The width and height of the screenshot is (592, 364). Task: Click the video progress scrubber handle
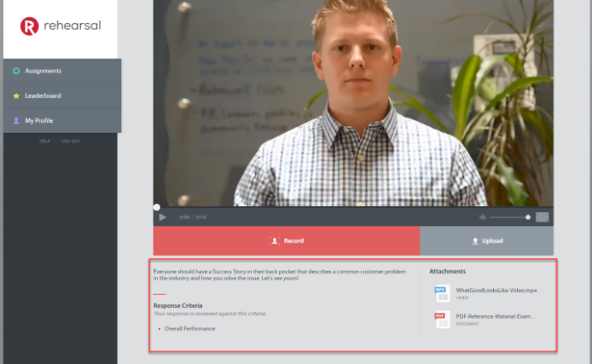pos(157,207)
